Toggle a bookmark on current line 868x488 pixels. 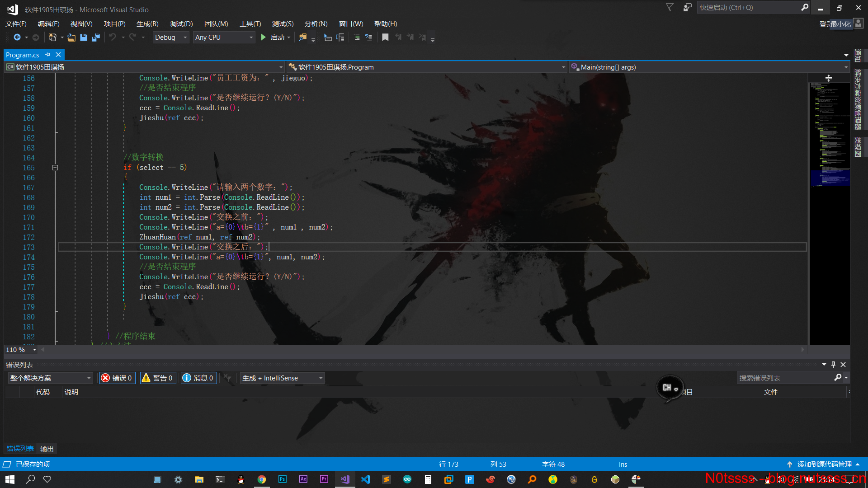[x=385, y=38]
